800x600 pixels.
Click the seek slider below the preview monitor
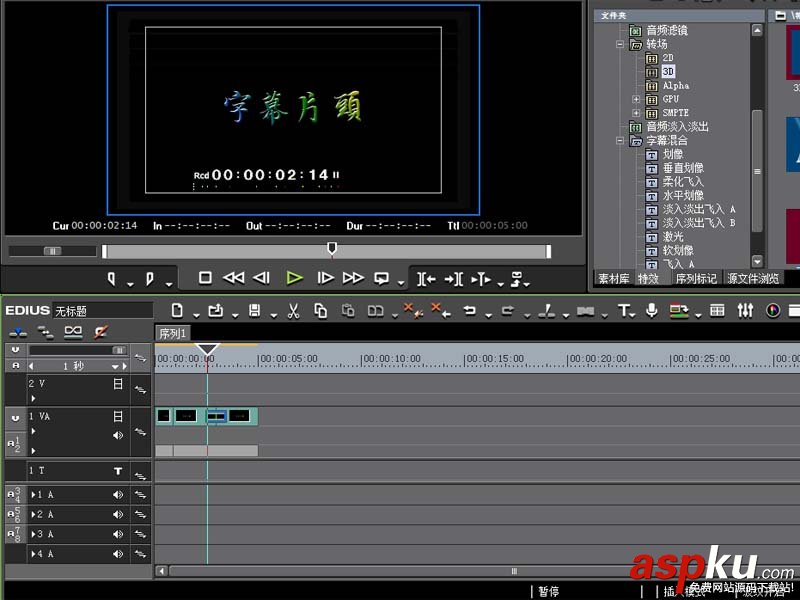(330, 247)
